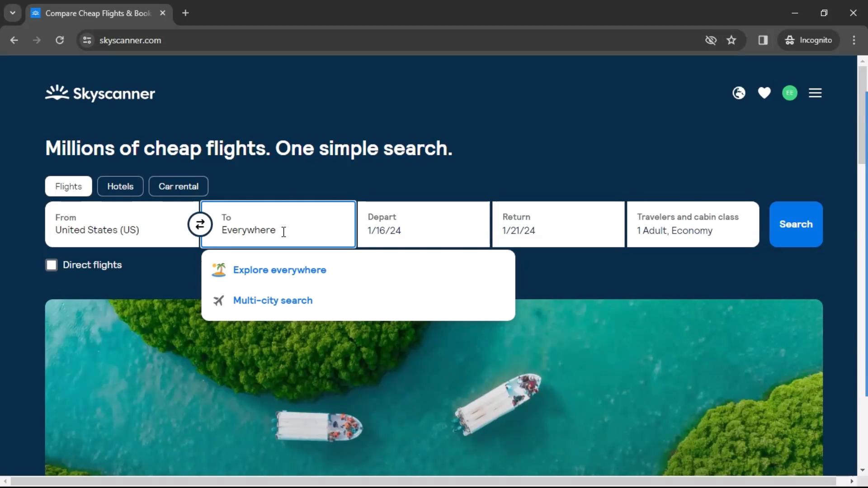Select the Multi-city search airplane icon
This screenshot has height=488, width=868.
(x=217, y=300)
